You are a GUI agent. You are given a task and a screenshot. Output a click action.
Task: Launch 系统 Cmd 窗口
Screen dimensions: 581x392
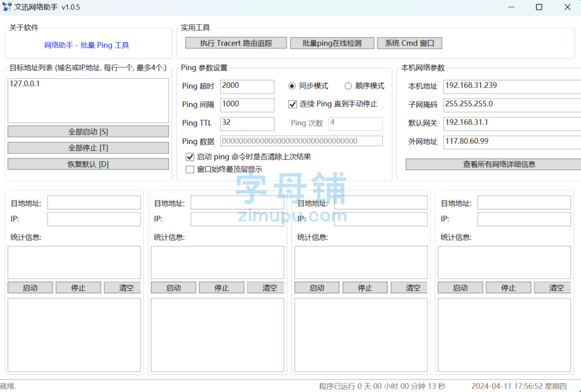click(x=410, y=43)
